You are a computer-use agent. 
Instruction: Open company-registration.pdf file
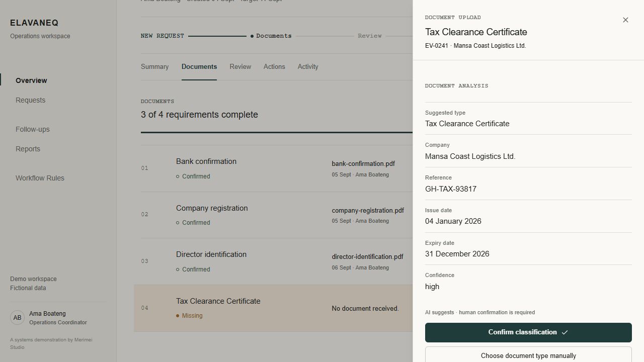[368, 211]
